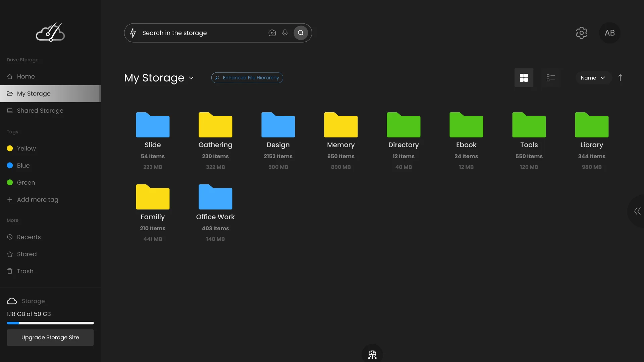Select My Storage in sidebar

click(x=50, y=94)
